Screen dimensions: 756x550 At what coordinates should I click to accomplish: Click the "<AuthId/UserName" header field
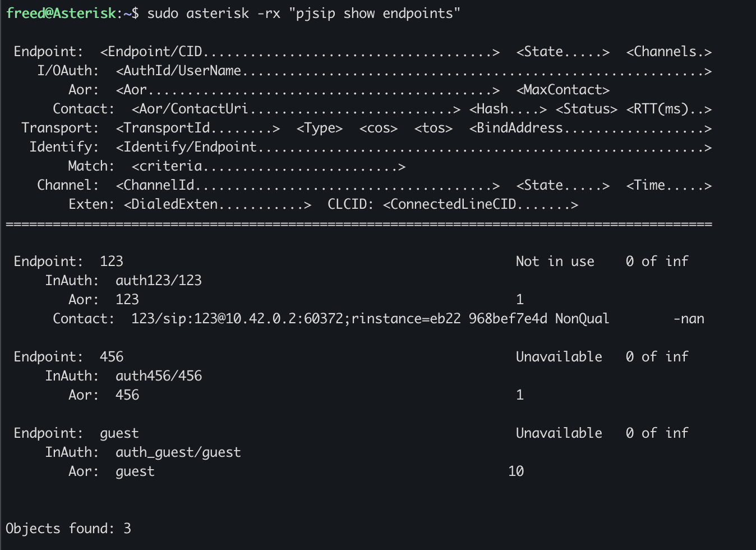pos(178,71)
